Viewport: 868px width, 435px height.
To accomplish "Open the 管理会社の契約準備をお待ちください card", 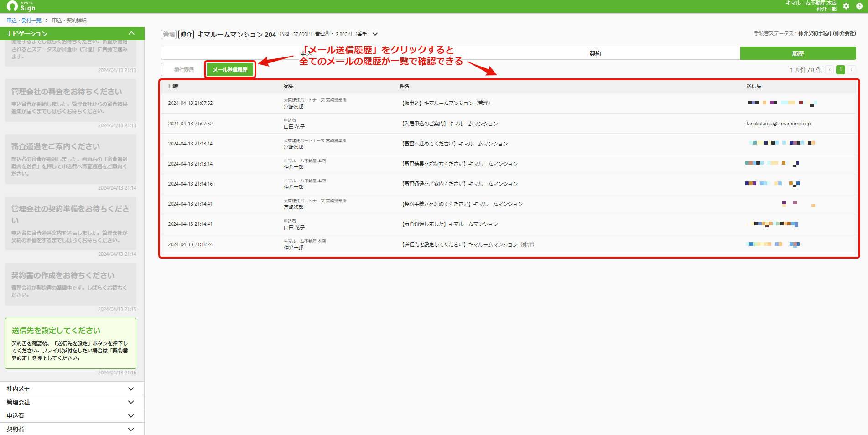I will tap(71, 223).
